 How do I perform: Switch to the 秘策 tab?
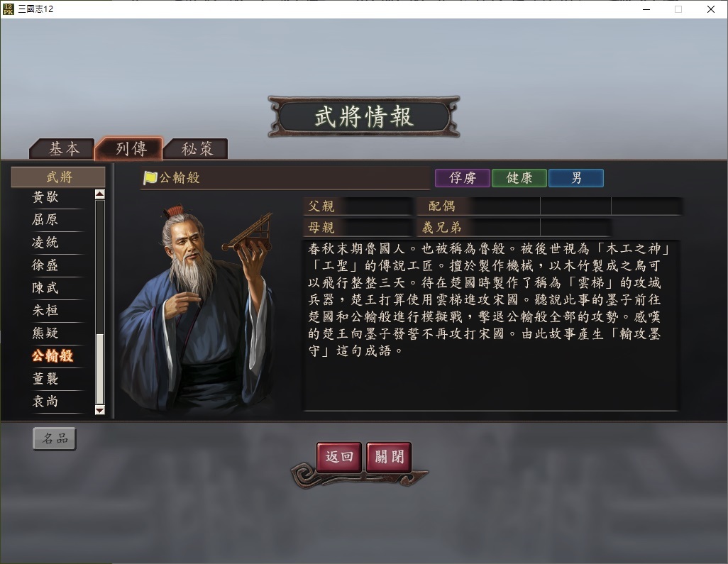(x=196, y=149)
